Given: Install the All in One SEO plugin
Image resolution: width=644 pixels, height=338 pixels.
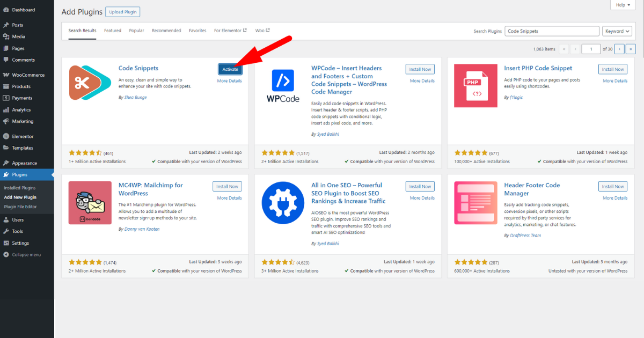Looking at the screenshot, I should pos(420,186).
